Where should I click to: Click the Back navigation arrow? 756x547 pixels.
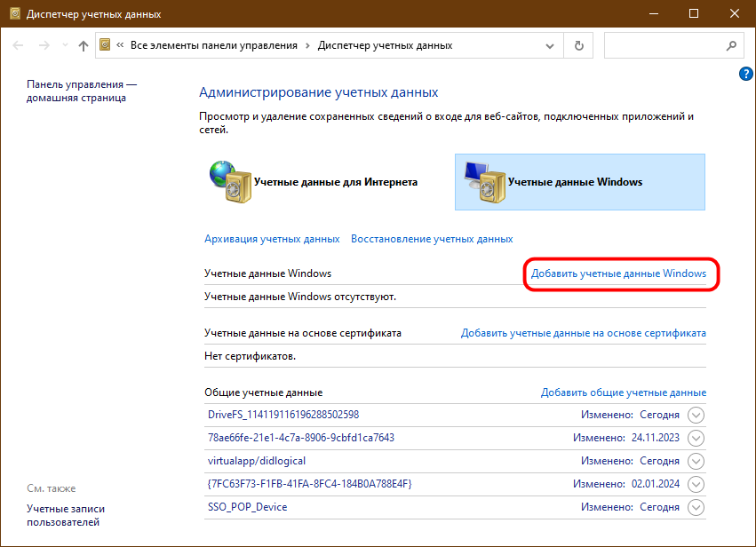pos(18,45)
